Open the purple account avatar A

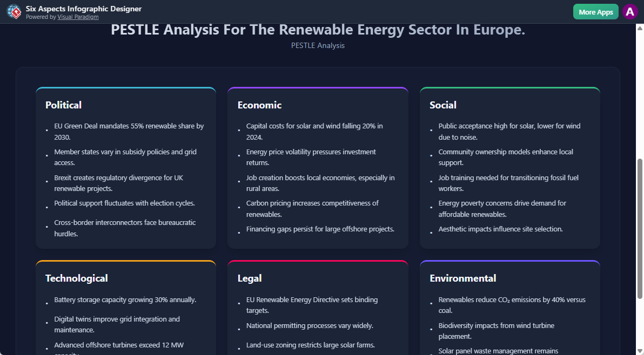(x=630, y=11)
